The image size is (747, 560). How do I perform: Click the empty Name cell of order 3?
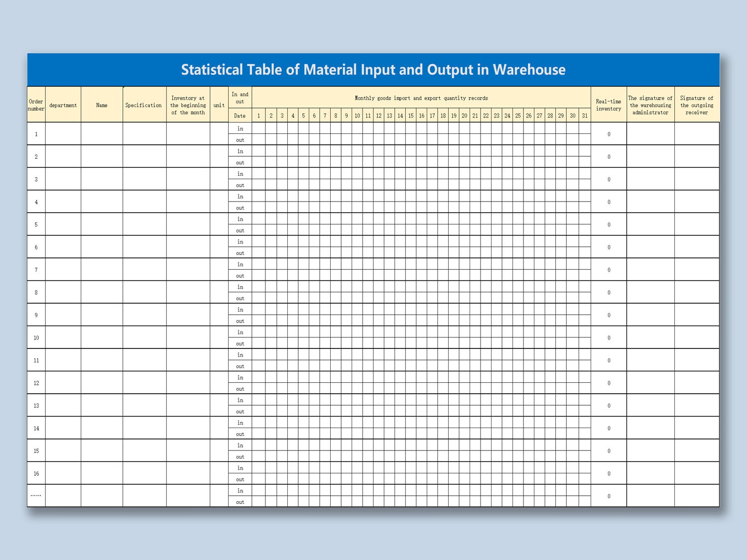click(x=102, y=179)
